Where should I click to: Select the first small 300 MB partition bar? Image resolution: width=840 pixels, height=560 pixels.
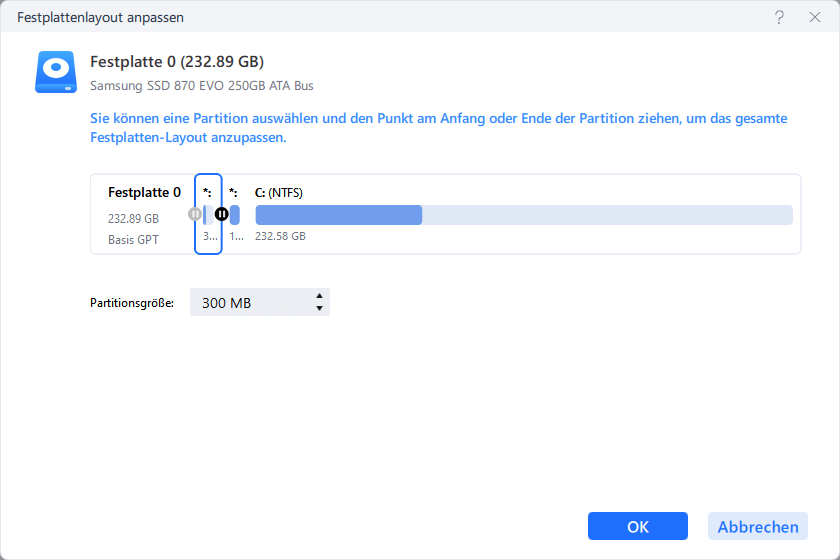coord(207,214)
